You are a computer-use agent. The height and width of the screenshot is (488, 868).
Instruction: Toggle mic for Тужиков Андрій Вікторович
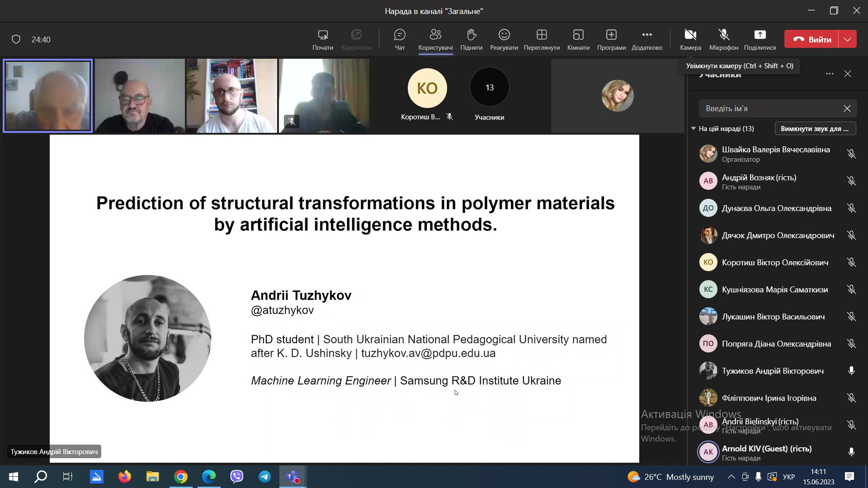[851, 371]
